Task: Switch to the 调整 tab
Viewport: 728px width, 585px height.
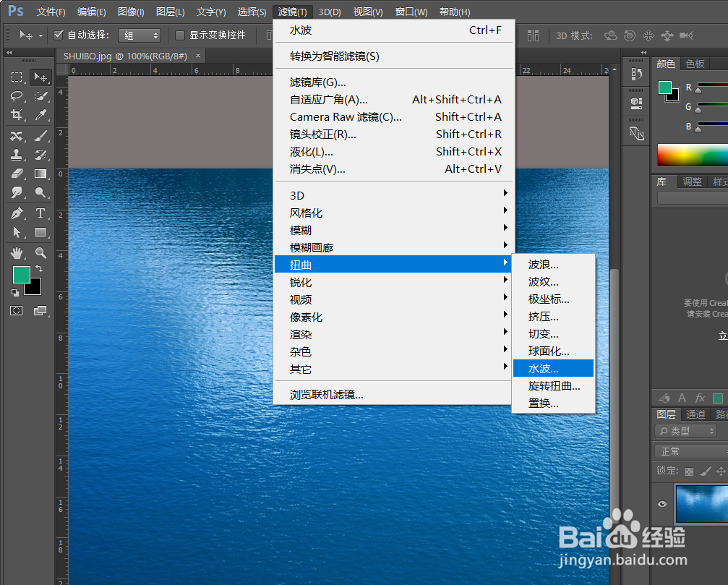Action: point(692,182)
